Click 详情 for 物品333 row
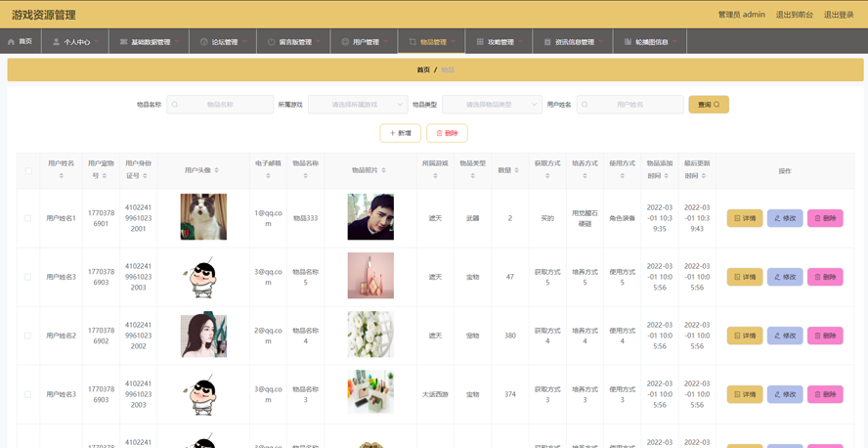Image resolution: width=868 pixels, height=448 pixels. tap(745, 218)
